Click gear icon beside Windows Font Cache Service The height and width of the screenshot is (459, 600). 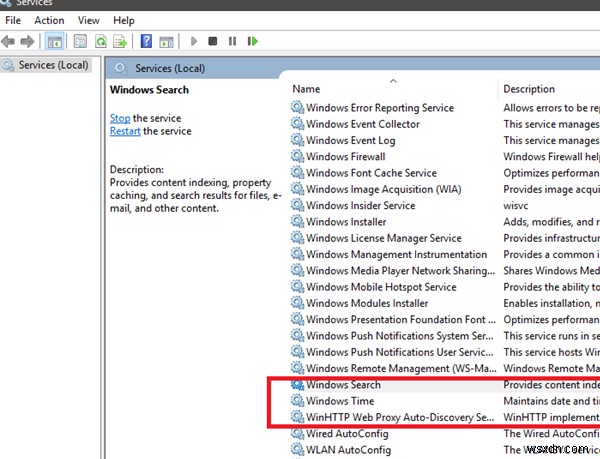pyautogui.click(x=297, y=173)
